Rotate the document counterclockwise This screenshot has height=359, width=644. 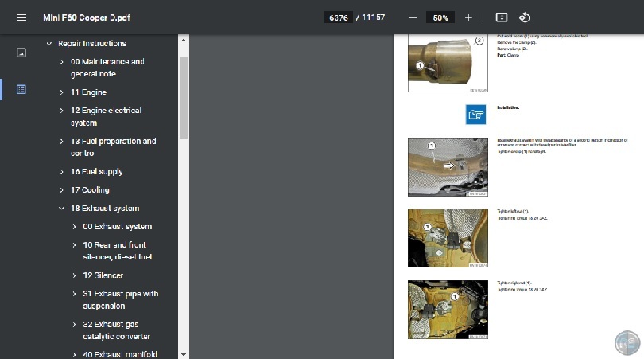coord(525,18)
